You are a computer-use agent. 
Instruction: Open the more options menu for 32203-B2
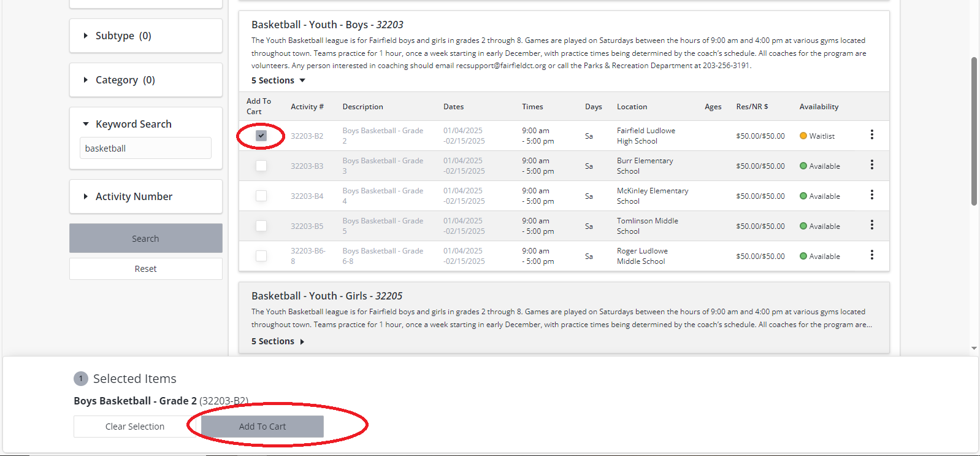tap(871, 135)
